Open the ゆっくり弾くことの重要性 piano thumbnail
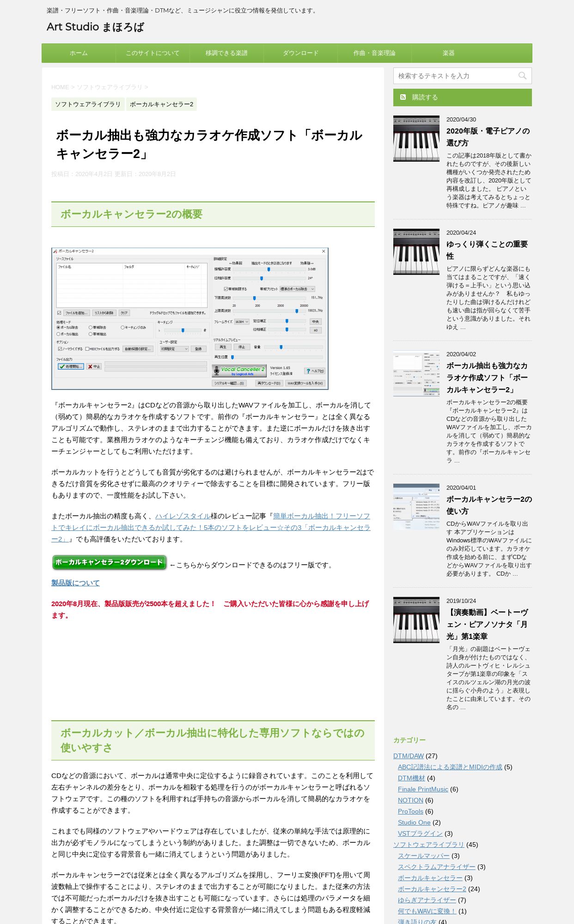 pos(416,252)
